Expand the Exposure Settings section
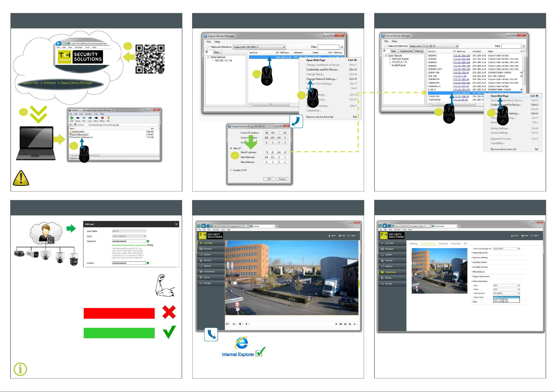Viewport: 554px width, 392px height. [480, 258]
